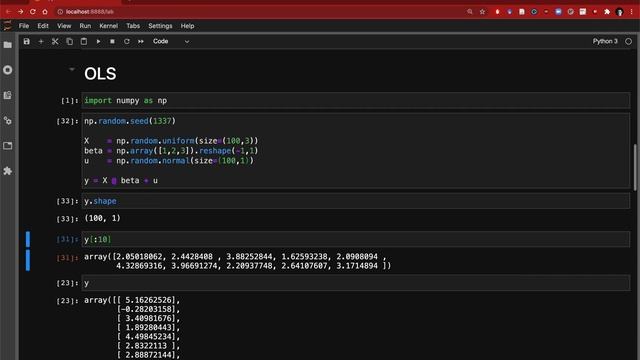Cut the selected cell with the scissors icon
This screenshot has height=360, width=640.
click(x=55, y=41)
